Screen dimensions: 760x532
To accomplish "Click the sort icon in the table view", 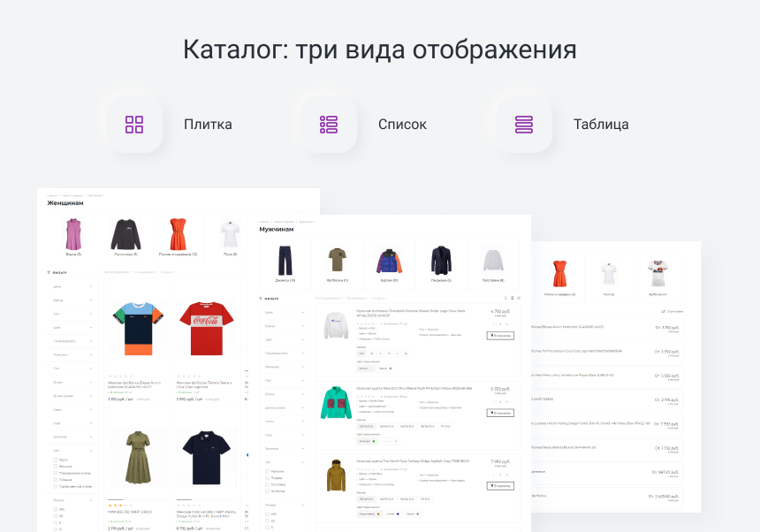I will [665, 311].
